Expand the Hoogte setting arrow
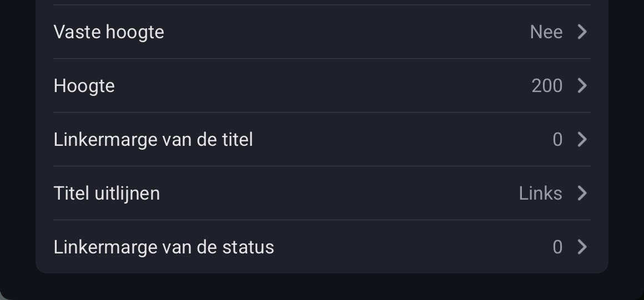The height and width of the screenshot is (300, 644). tap(582, 86)
